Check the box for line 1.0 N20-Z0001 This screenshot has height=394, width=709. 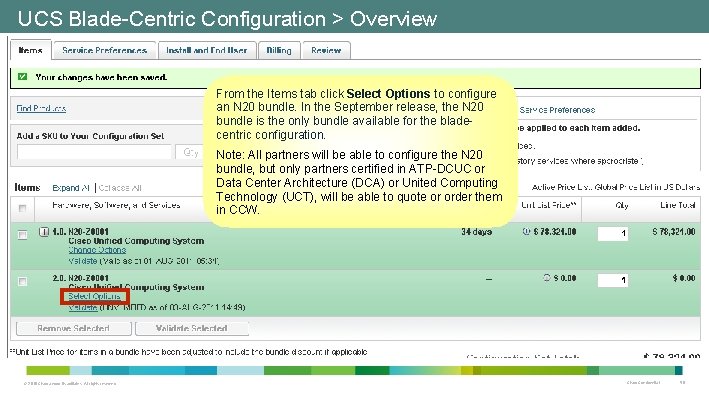pyautogui.click(x=22, y=234)
